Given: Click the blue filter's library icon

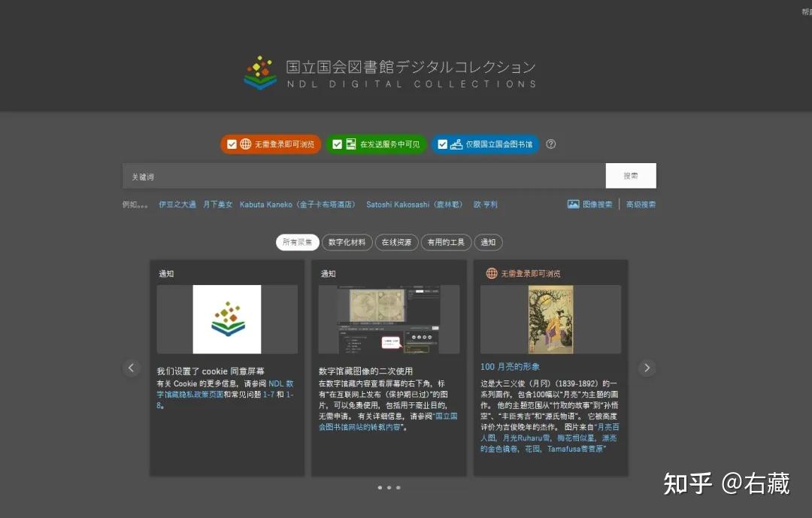Looking at the screenshot, I should (x=456, y=144).
